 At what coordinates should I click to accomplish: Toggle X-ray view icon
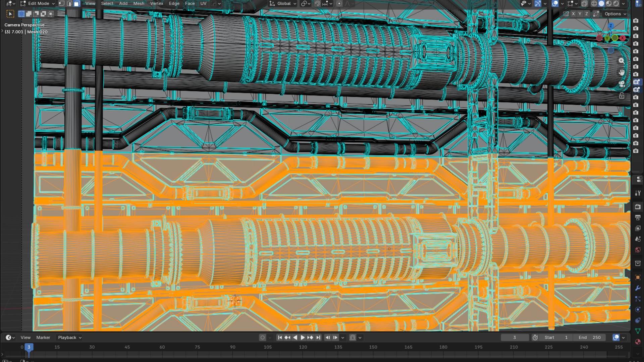pos(584,4)
